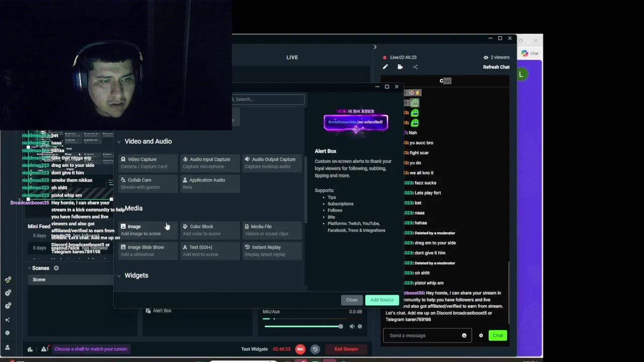Image resolution: width=644 pixels, height=362 pixels.
Task: Click the End Stream button
Action: click(346, 349)
